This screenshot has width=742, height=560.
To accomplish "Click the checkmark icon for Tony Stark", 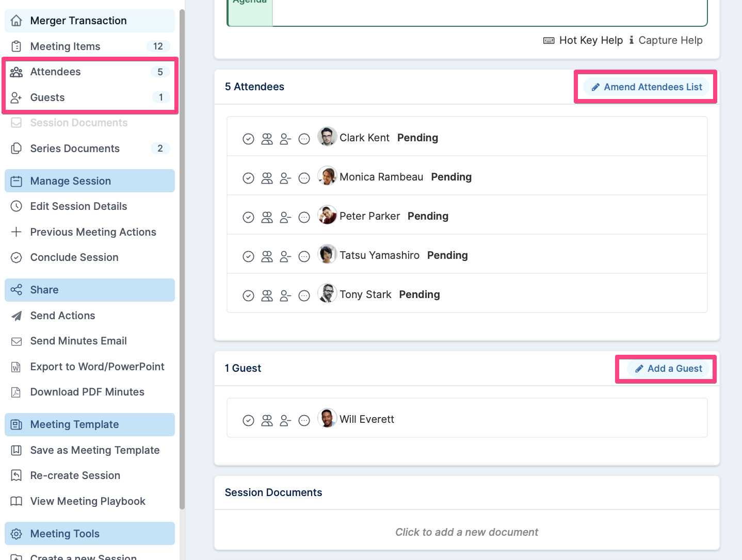I will point(249,295).
